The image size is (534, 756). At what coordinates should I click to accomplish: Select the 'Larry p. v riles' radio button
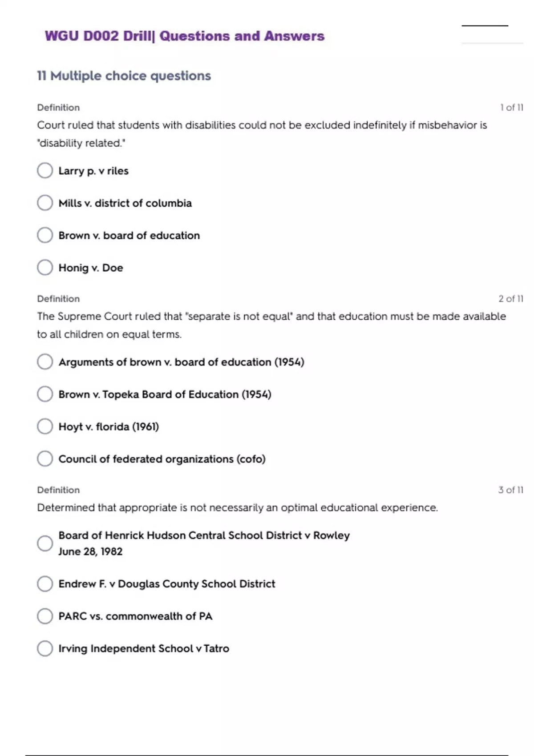click(x=45, y=170)
